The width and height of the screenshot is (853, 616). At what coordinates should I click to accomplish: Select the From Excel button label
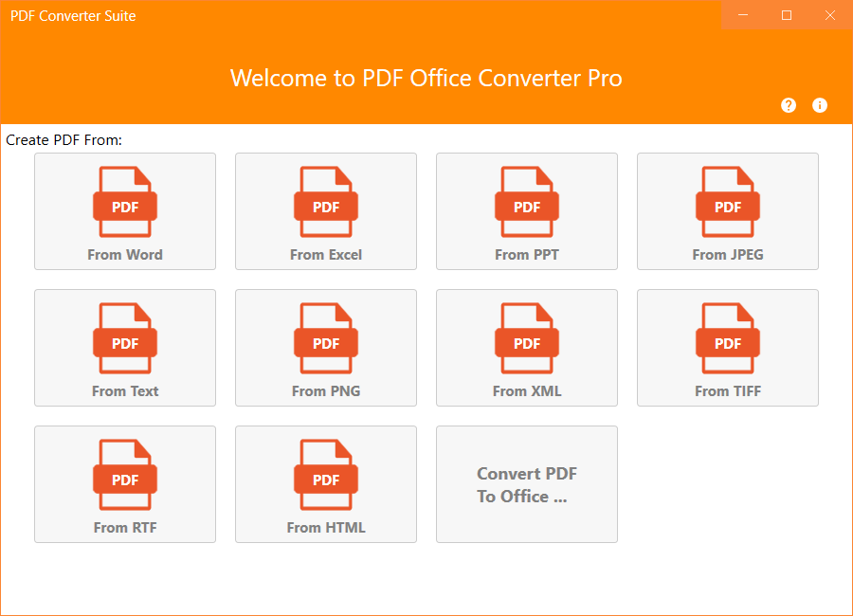coord(325,254)
